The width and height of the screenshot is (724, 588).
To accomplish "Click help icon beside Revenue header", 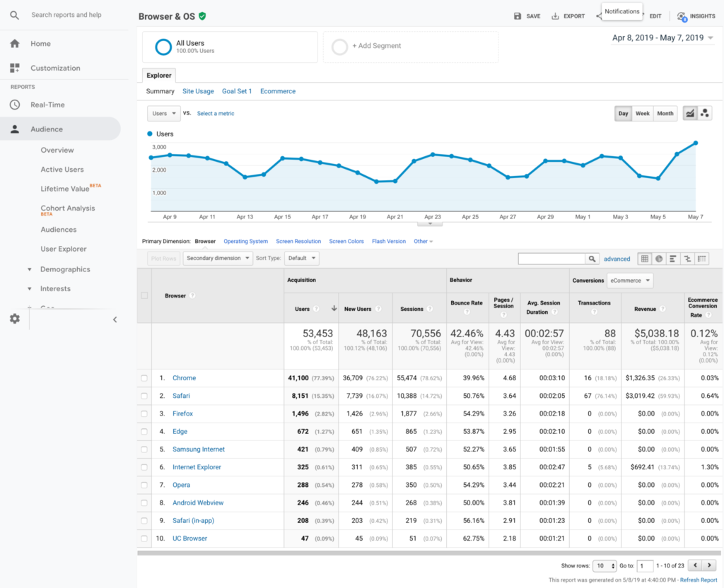I will 662,309.
